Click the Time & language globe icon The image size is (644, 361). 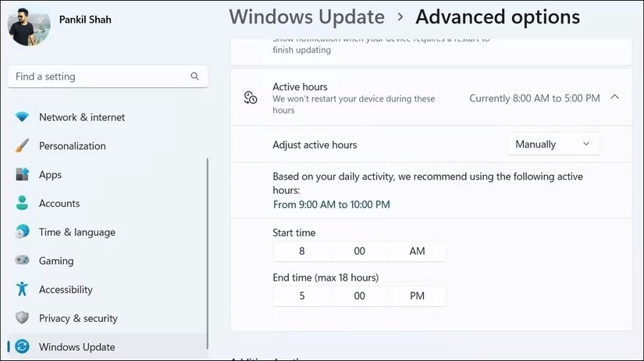pyautogui.click(x=22, y=232)
